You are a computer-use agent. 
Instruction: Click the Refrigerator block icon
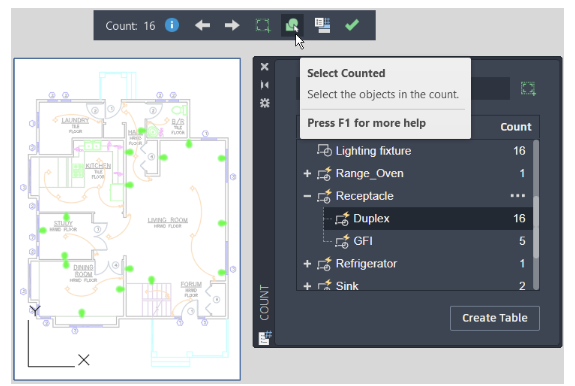coord(325,264)
